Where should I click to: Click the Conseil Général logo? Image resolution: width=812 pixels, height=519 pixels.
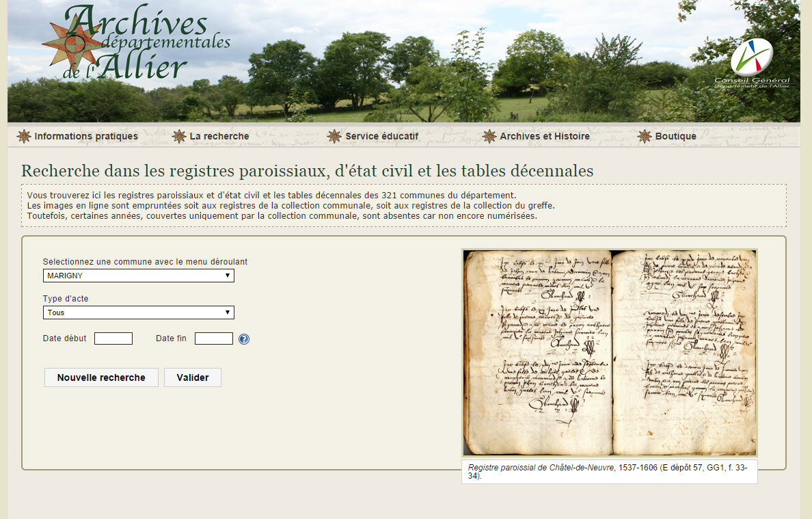(x=751, y=63)
